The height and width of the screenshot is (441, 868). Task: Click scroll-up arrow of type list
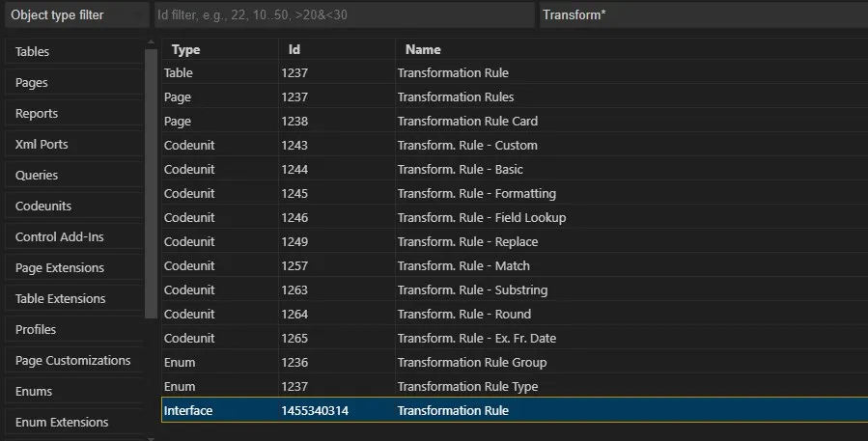click(x=151, y=42)
